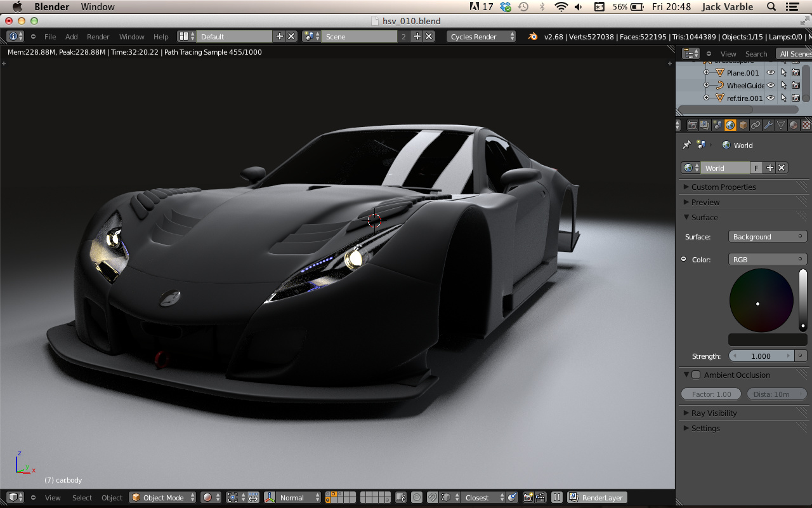Open the Color RGB node dropdown
This screenshot has width=812, height=508.
[768, 260]
